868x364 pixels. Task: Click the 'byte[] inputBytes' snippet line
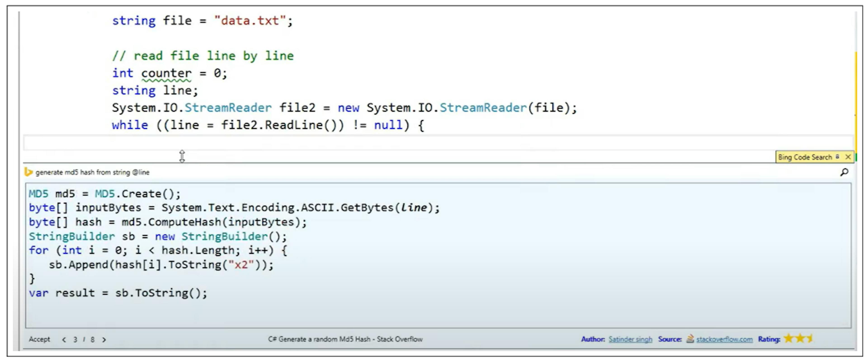pyautogui.click(x=234, y=208)
